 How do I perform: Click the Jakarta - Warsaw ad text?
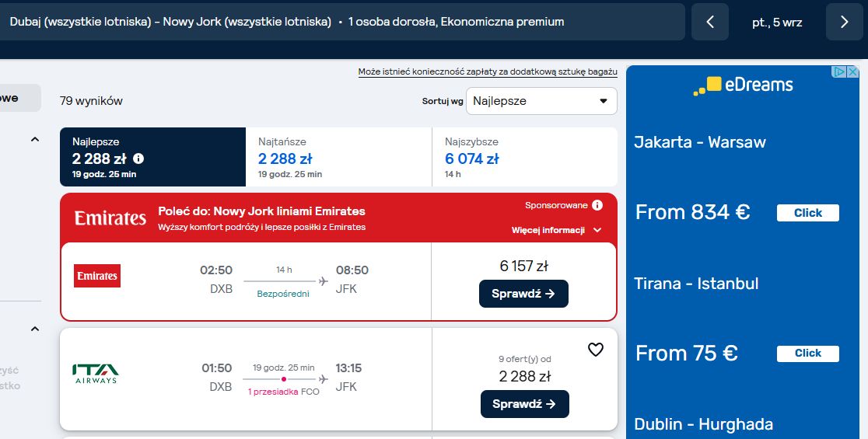[700, 142]
